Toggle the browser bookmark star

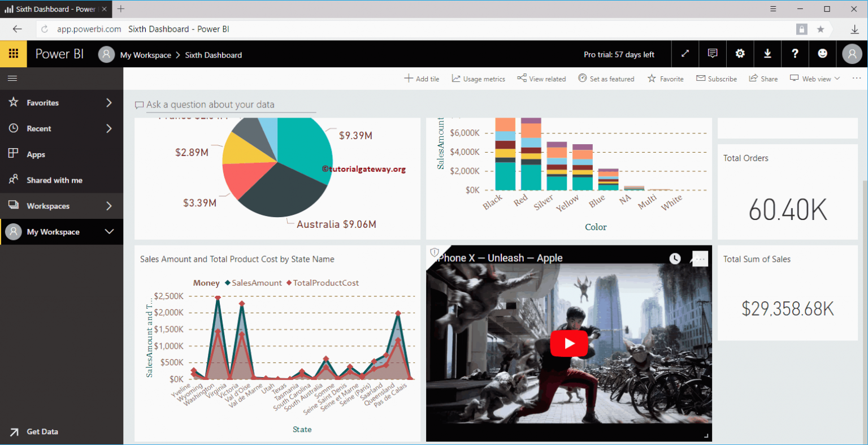[821, 29]
